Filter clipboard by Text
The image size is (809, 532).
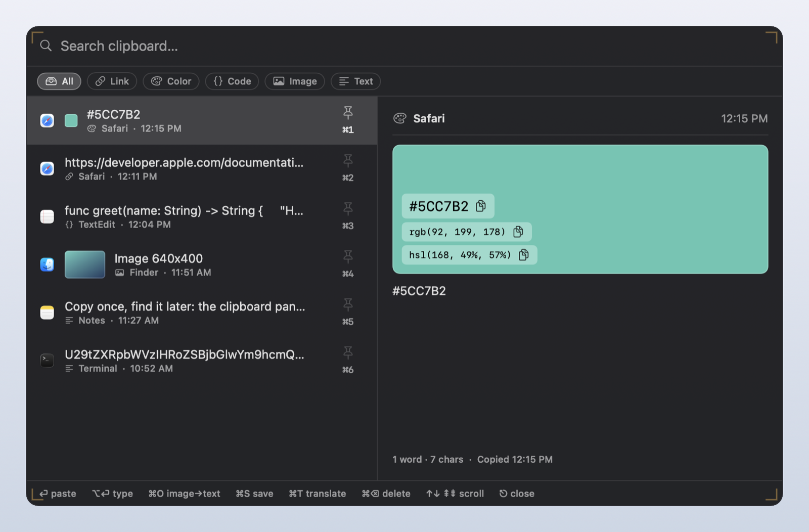[x=355, y=81]
